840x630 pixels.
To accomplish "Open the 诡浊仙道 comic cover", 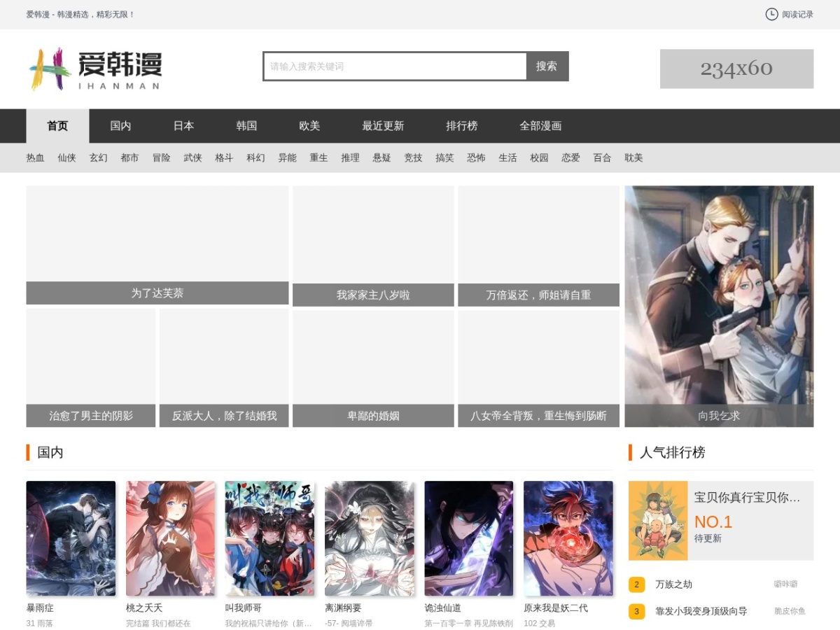I will coord(468,538).
